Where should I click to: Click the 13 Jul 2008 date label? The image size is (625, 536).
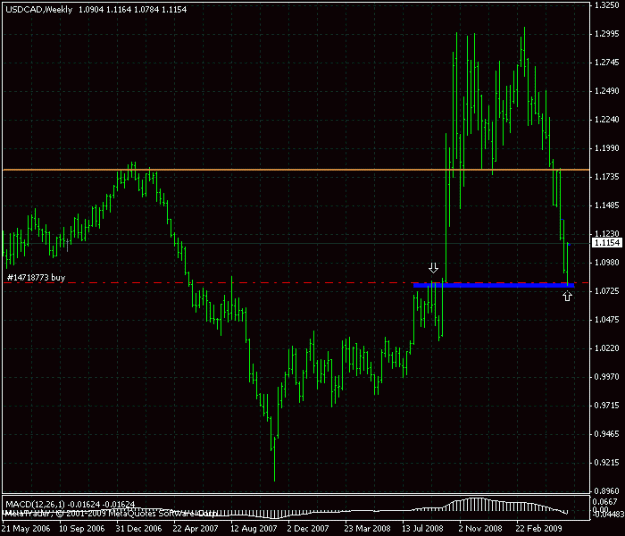pyautogui.click(x=422, y=528)
